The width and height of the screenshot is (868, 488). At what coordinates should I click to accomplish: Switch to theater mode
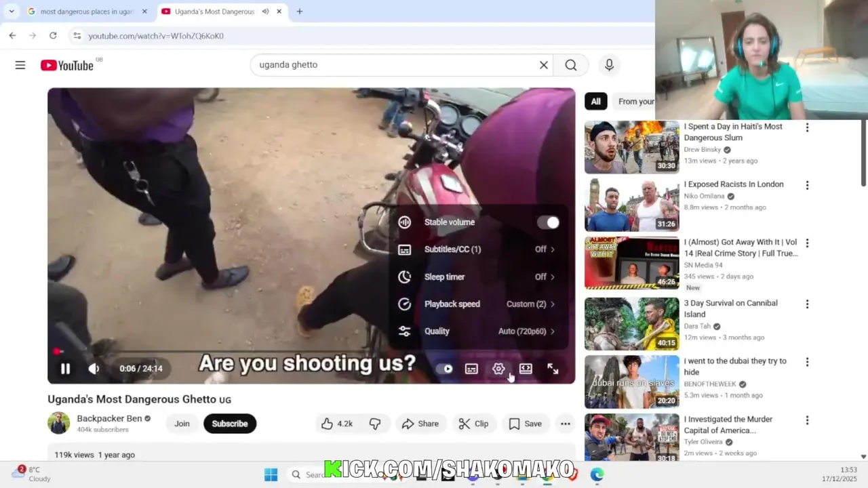(526, 369)
